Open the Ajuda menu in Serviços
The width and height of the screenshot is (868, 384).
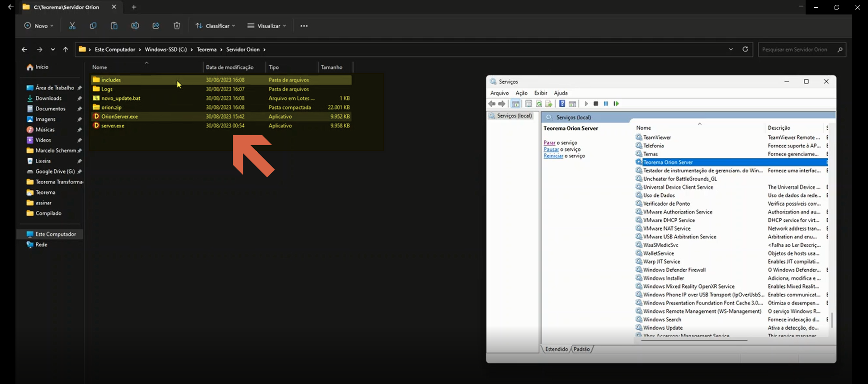561,93
